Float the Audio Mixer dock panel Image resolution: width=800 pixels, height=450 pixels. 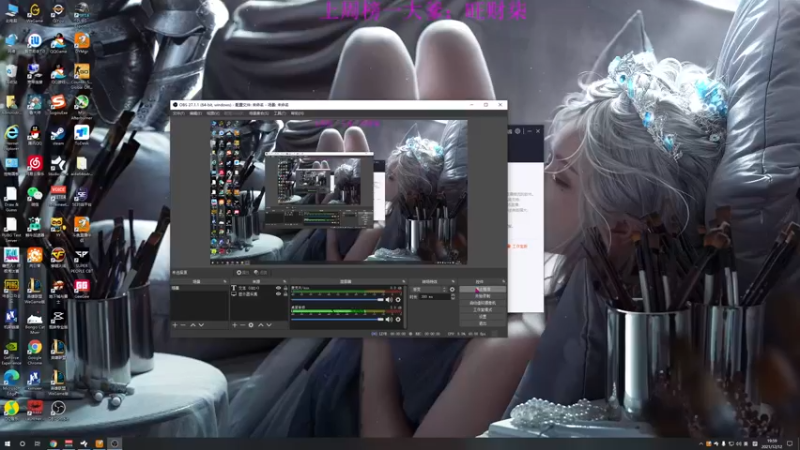click(404, 282)
